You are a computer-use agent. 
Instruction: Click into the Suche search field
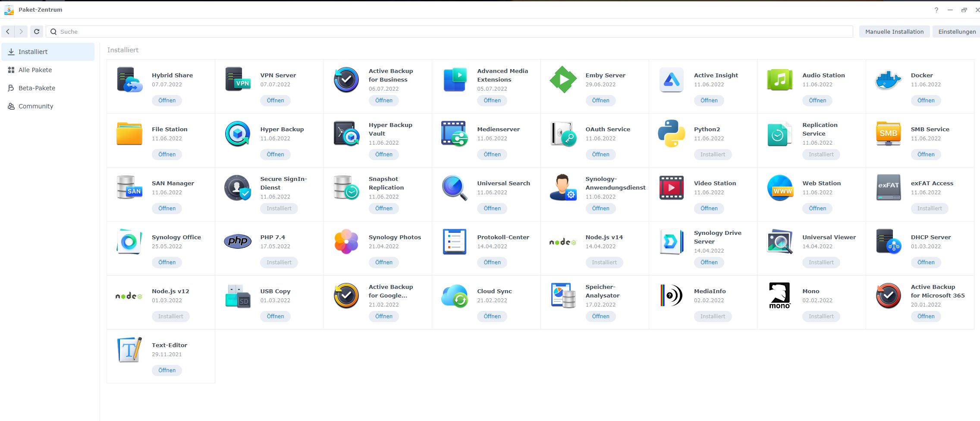tap(449, 32)
